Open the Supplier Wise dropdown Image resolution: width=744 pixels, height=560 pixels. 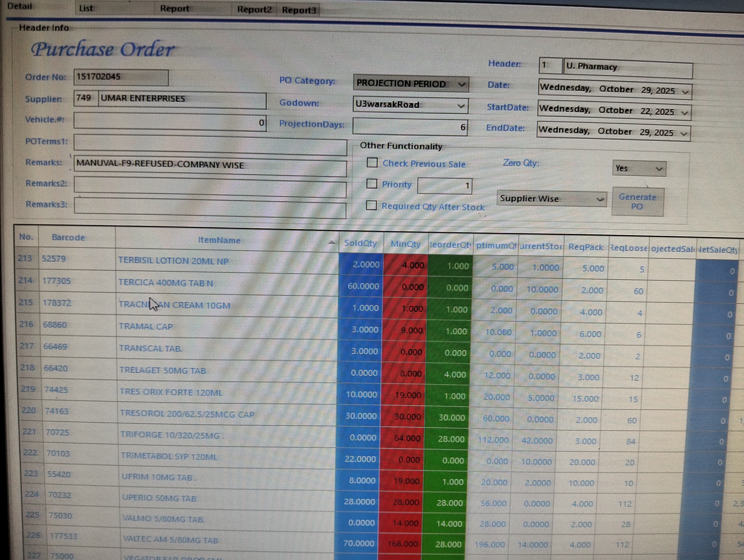click(600, 199)
